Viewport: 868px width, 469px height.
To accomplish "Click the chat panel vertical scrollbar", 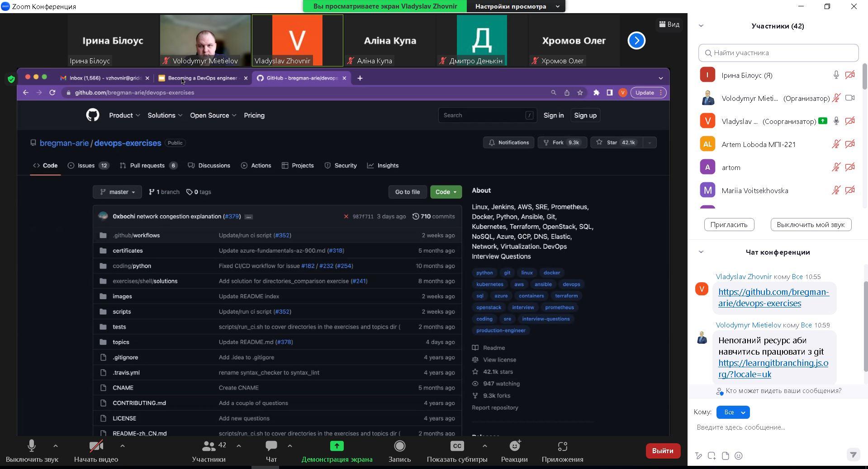I will (x=865, y=326).
